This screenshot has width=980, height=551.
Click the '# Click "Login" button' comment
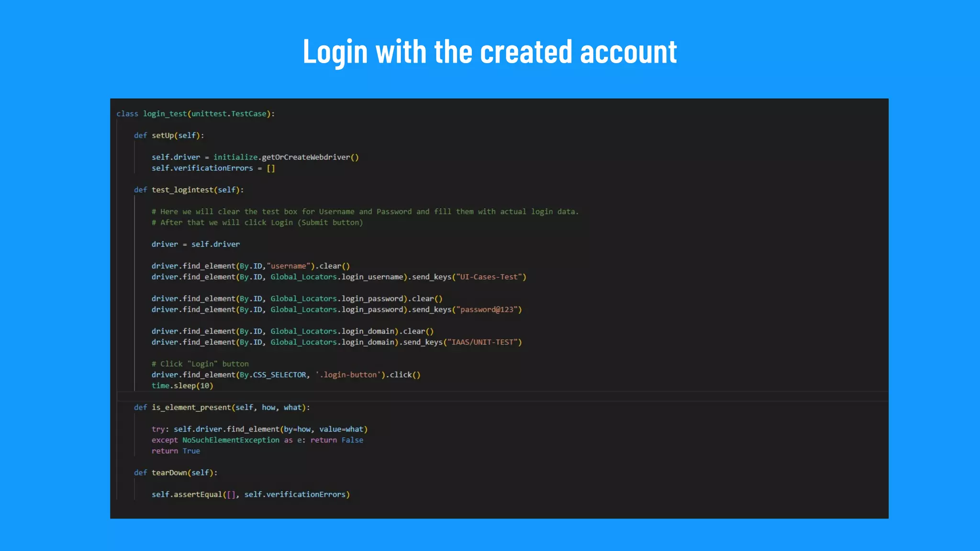(x=200, y=364)
